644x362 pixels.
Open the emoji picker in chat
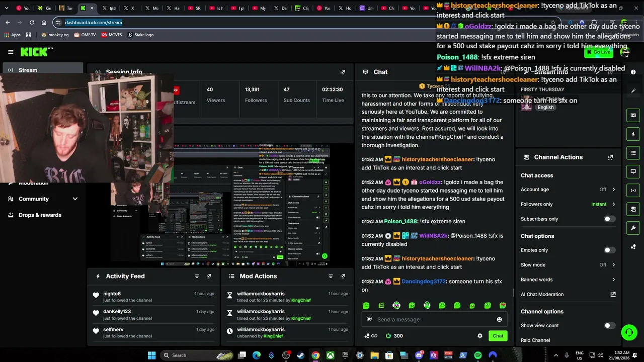[x=499, y=319]
